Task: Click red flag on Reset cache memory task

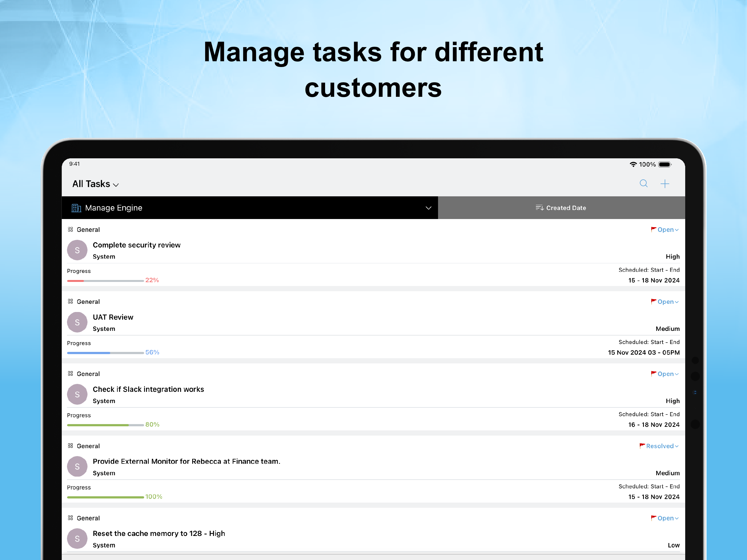Action: click(653, 518)
